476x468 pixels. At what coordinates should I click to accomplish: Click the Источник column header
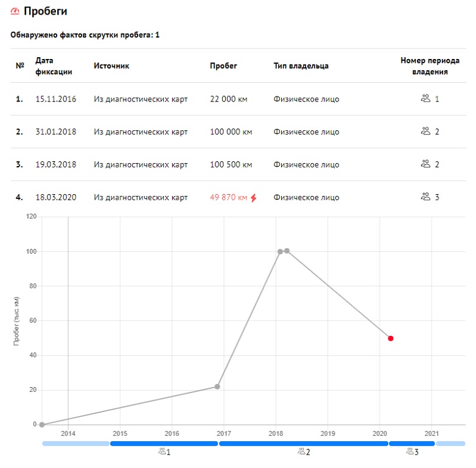click(x=111, y=66)
